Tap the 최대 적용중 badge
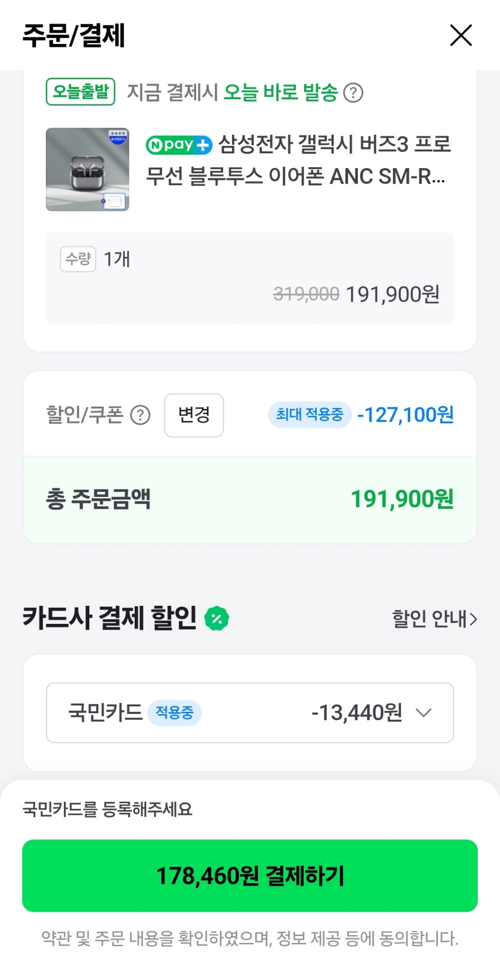The height and width of the screenshot is (980, 500). point(310,415)
